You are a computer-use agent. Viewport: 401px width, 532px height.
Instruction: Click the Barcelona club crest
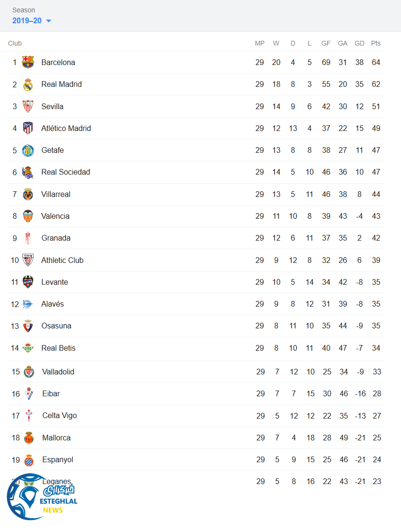[x=28, y=62]
